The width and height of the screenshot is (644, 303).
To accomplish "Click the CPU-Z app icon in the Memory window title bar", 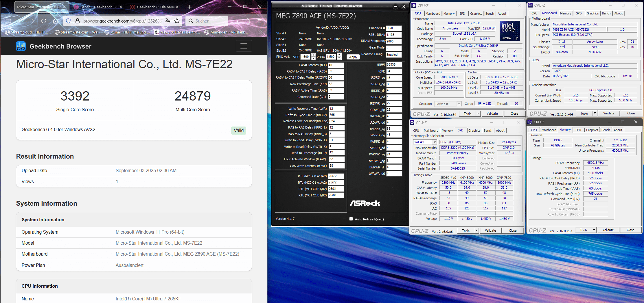I will tap(530, 122).
